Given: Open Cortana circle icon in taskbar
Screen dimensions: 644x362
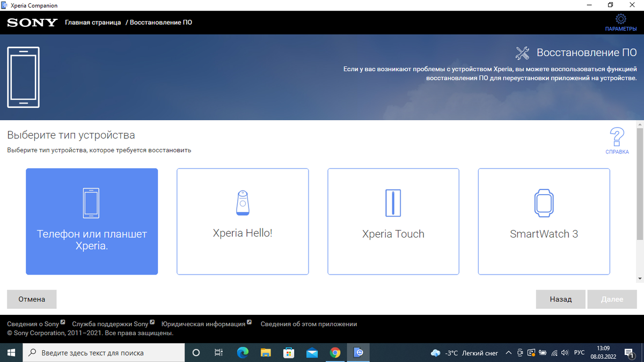Looking at the screenshot, I should (196, 353).
